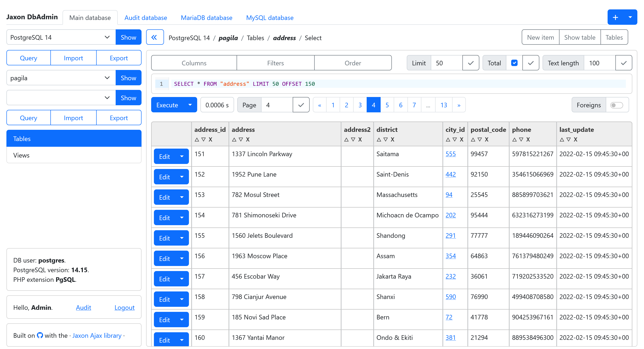The width and height of the screenshot is (644, 349).
Task: Go to previous pages with « icon
Action: coord(319,105)
